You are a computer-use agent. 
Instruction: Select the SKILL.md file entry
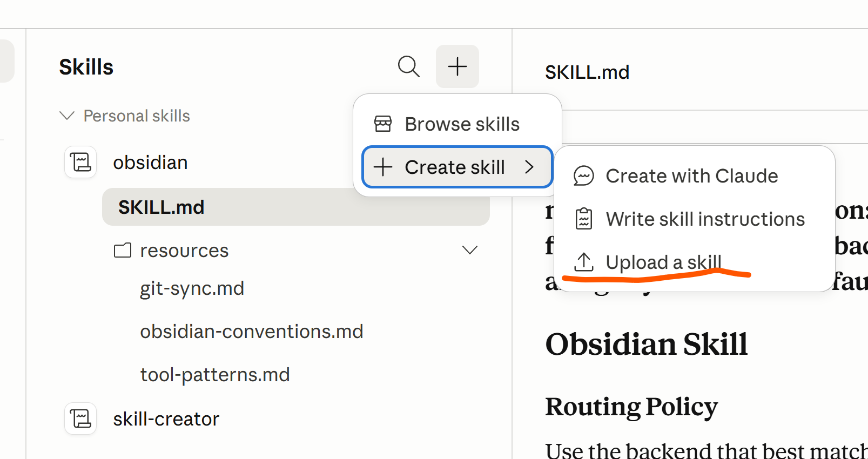click(x=161, y=207)
